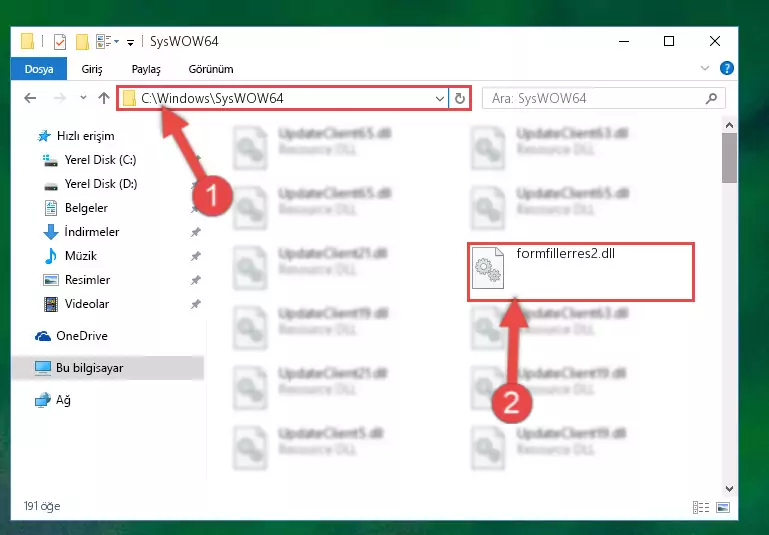Open the address bar history dropdown

click(440, 99)
